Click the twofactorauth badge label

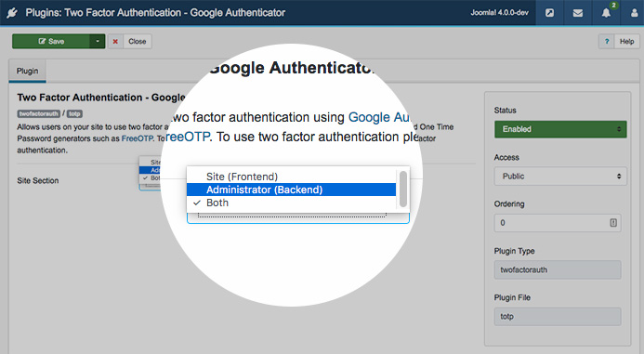click(39, 113)
